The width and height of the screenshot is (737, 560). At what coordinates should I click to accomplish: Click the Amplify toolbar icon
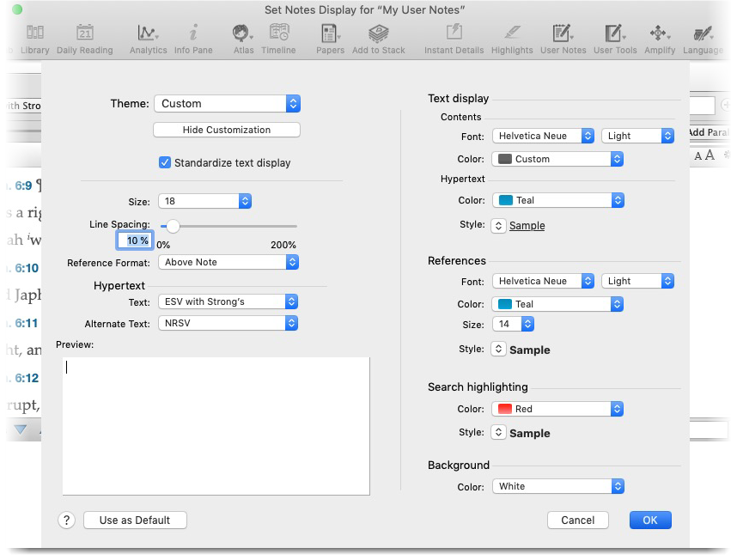tap(659, 33)
